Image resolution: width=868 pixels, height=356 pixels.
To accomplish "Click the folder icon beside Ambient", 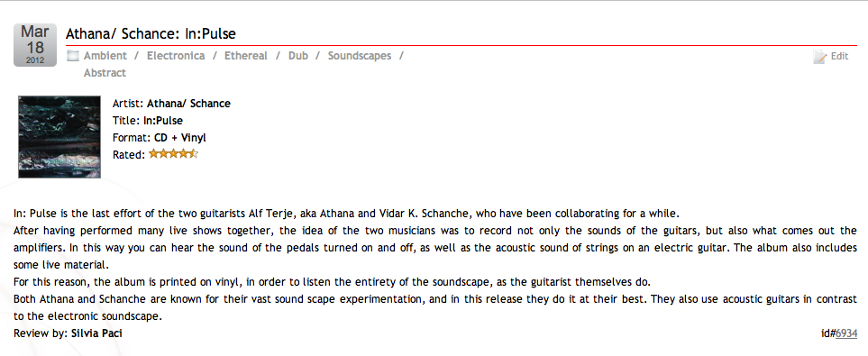I will coord(72,55).
